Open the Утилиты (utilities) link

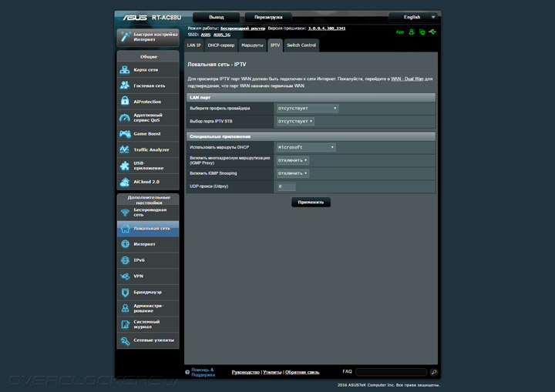[272, 372]
